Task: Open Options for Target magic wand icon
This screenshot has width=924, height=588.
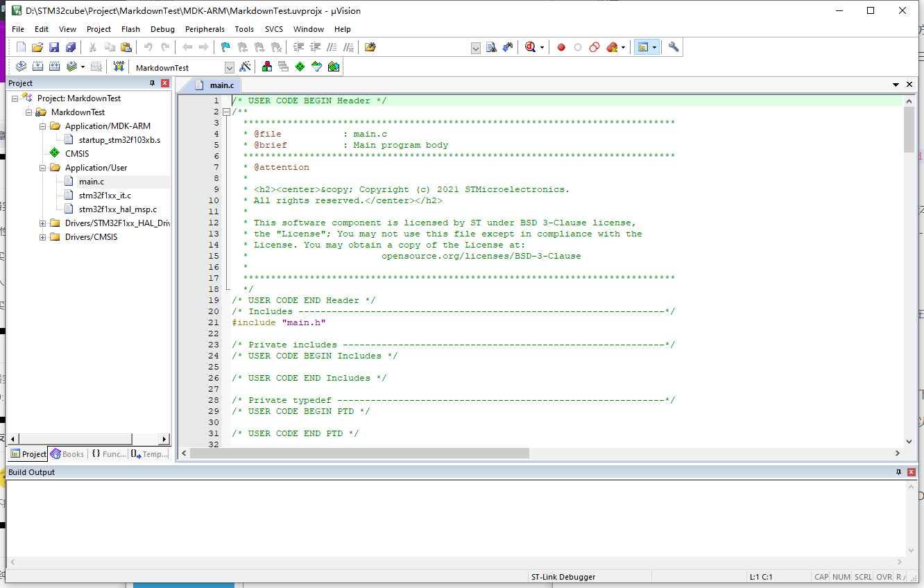Action: 245,67
